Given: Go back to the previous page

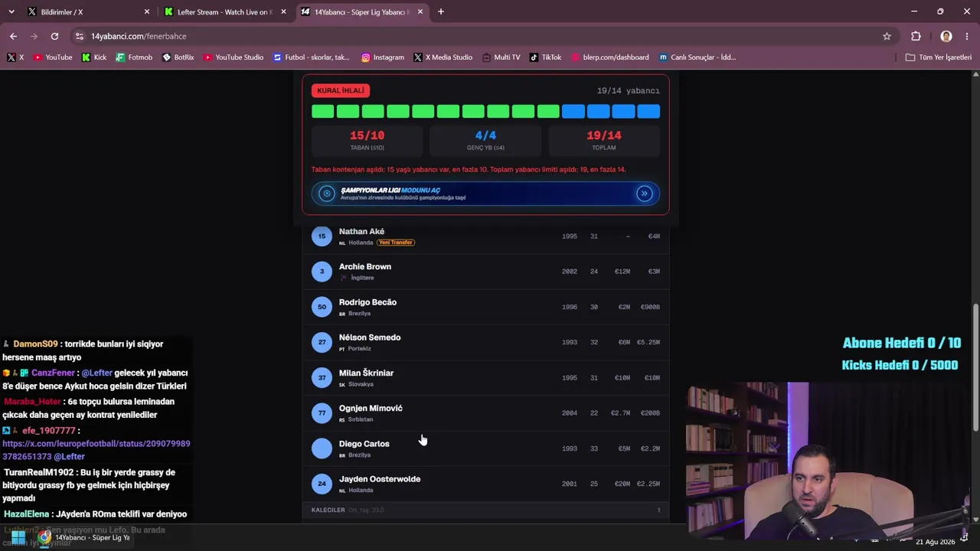Looking at the screenshot, I should click(13, 36).
